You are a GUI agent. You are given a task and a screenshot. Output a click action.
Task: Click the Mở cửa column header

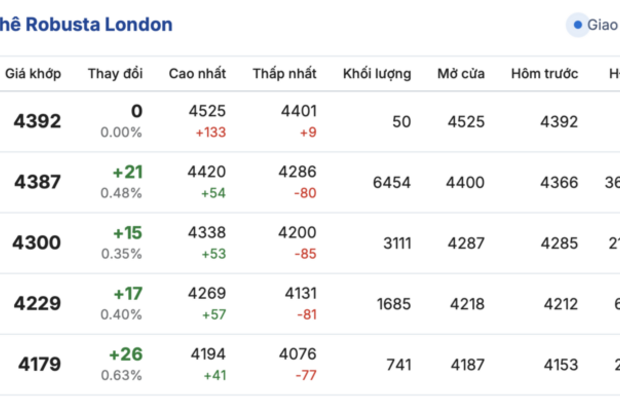461,74
